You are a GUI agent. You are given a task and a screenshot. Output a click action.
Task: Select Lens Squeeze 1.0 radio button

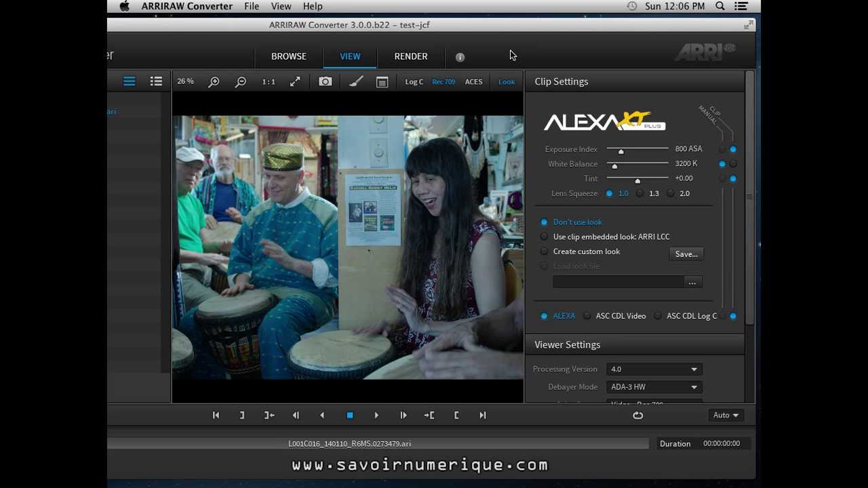point(609,194)
